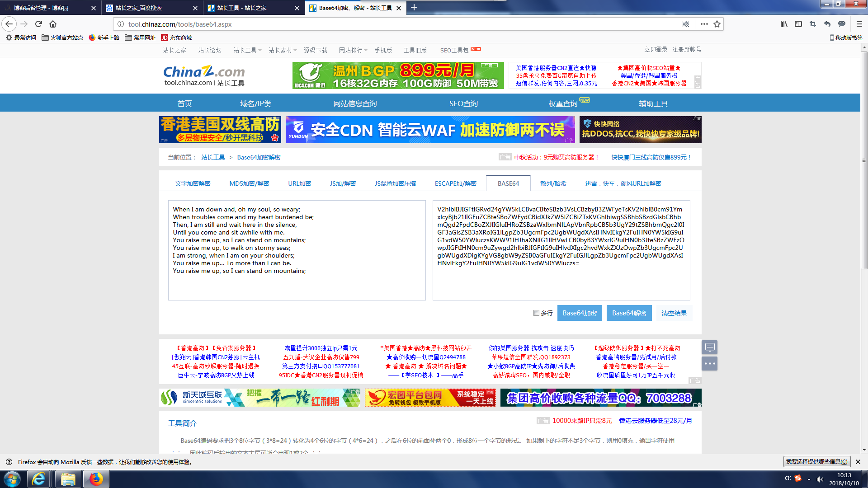
Task: Open the Firefox hamburger menu
Action: tap(859, 24)
